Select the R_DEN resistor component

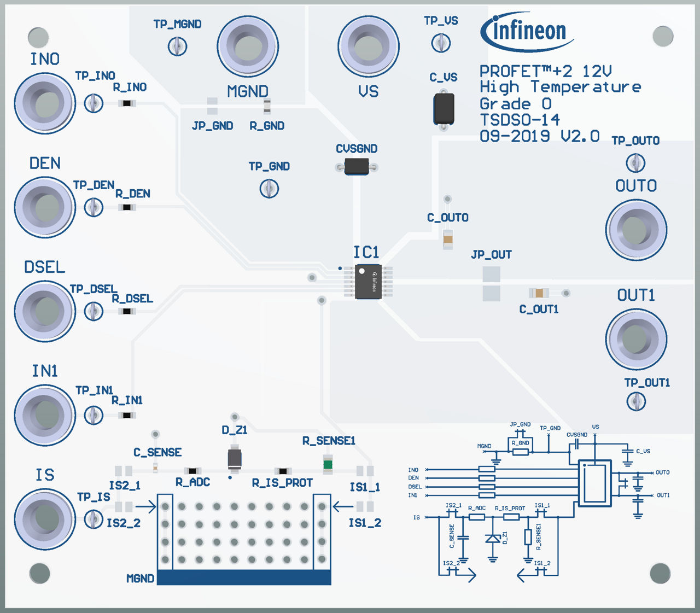[x=127, y=207]
